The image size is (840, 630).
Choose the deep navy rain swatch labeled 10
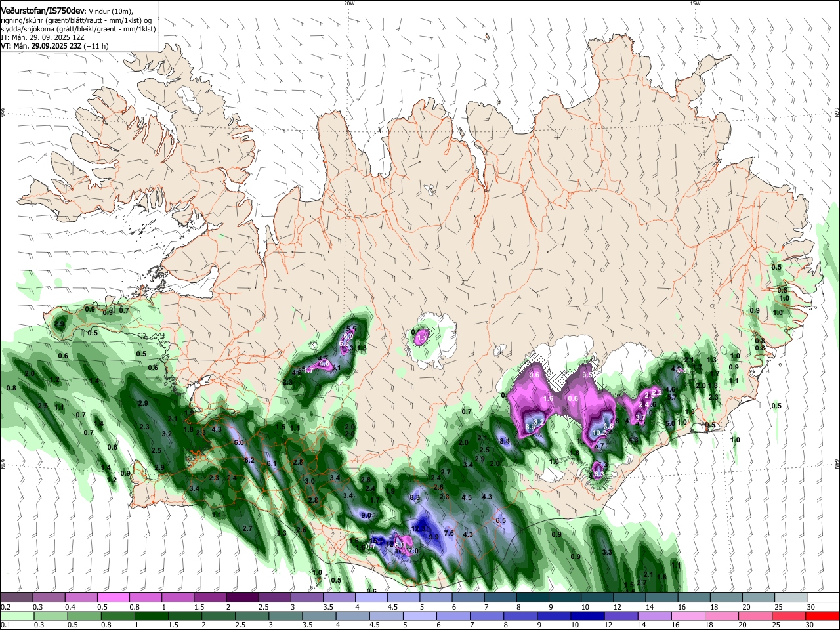(587, 616)
